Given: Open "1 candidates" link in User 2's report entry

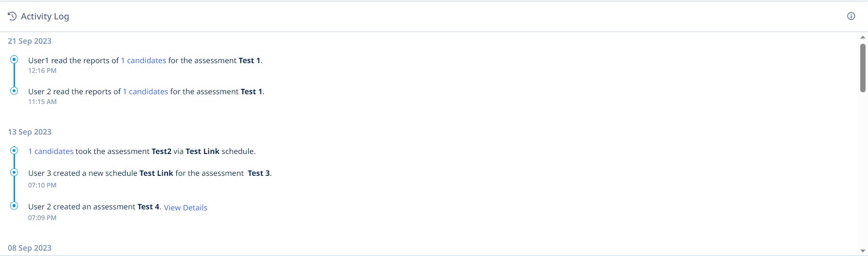Looking at the screenshot, I should click(145, 92).
